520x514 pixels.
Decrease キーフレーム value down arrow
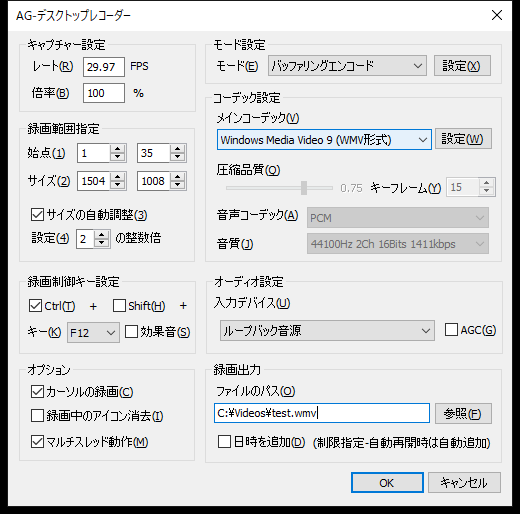pos(487,191)
